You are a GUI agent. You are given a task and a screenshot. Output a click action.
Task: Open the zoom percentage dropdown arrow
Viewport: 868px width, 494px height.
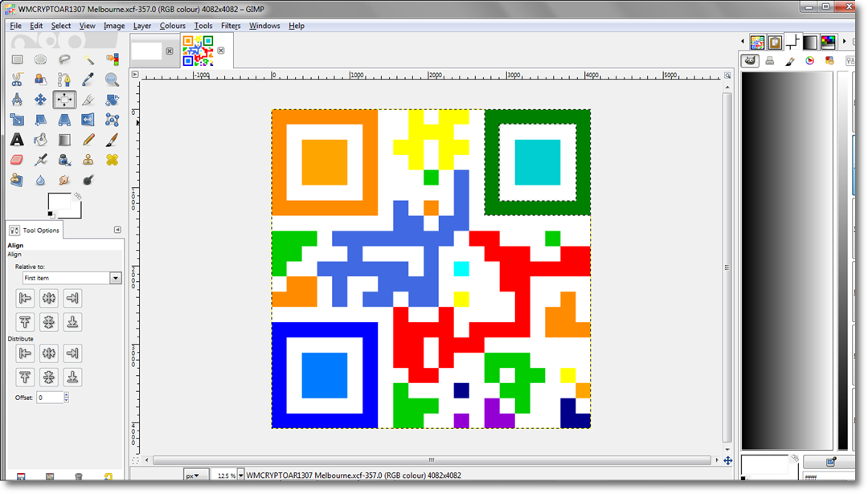tap(241, 476)
